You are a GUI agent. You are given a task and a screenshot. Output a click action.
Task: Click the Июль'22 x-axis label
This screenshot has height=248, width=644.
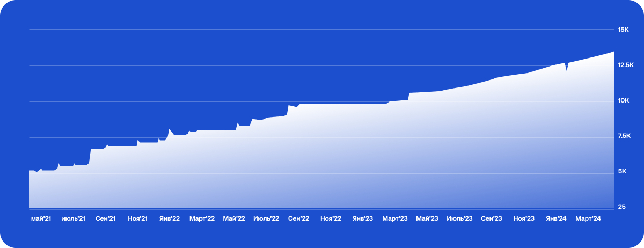click(x=266, y=218)
